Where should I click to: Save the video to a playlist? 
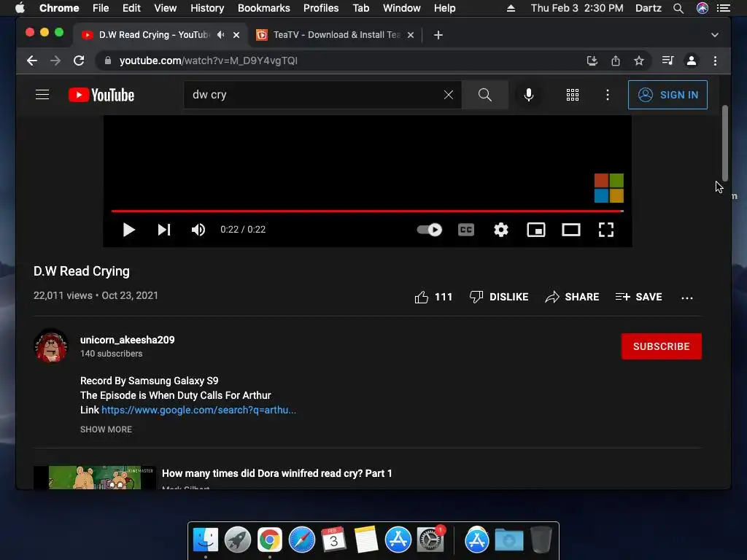pyautogui.click(x=638, y=297)
